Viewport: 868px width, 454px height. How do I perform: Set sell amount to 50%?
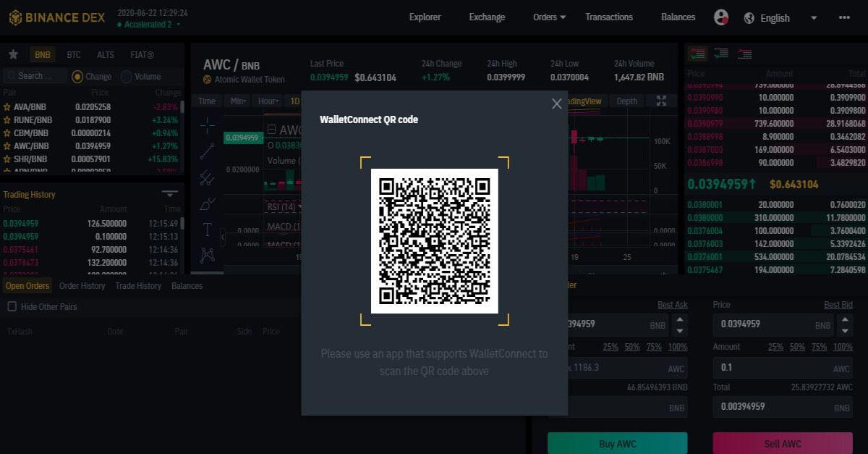tap(797, 347)
